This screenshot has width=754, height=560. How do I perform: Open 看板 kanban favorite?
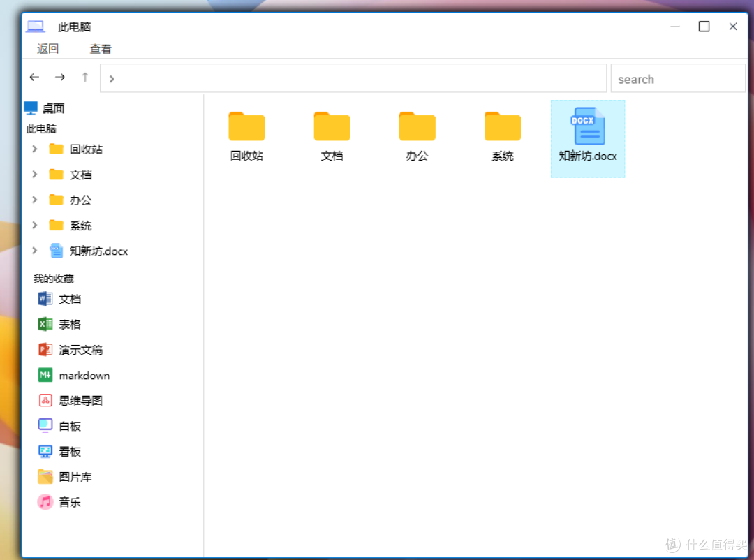pos(59,452)
